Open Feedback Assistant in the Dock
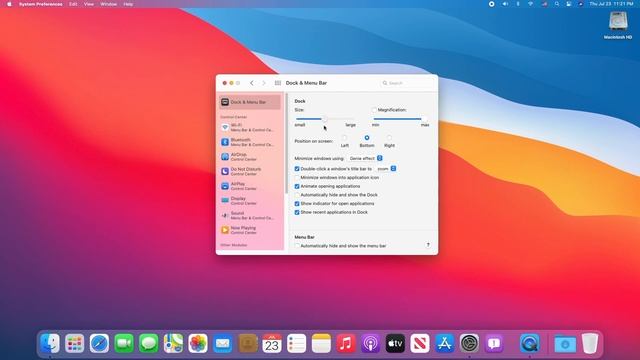640x360 pixels. click(494, 343)
